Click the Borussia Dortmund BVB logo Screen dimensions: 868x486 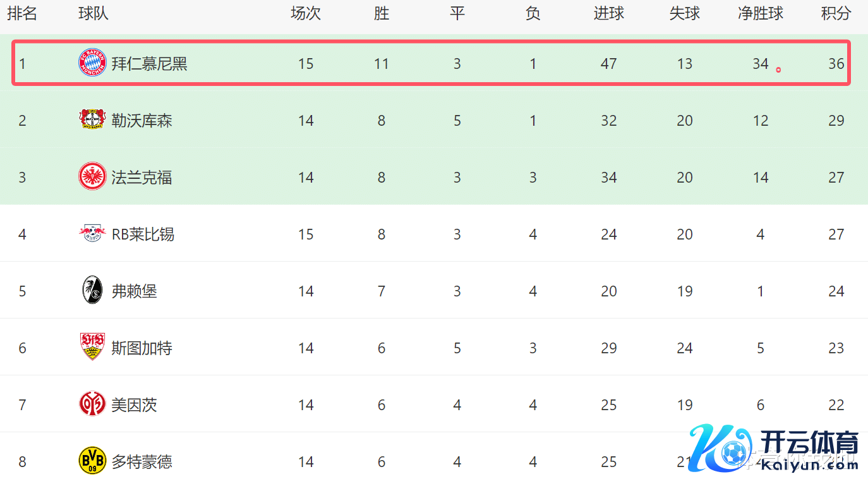[92, 461]
